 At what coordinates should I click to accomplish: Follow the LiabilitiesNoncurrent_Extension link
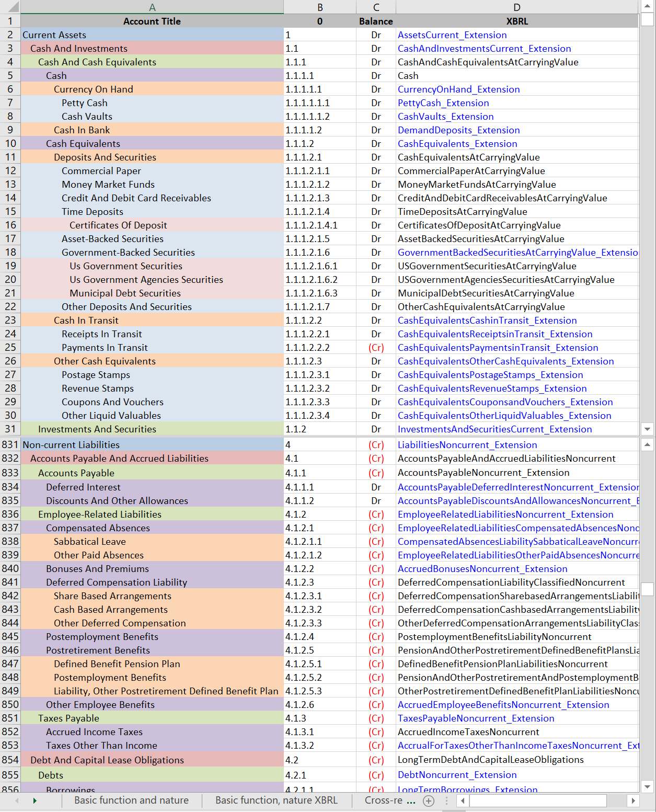pos(467,444)
